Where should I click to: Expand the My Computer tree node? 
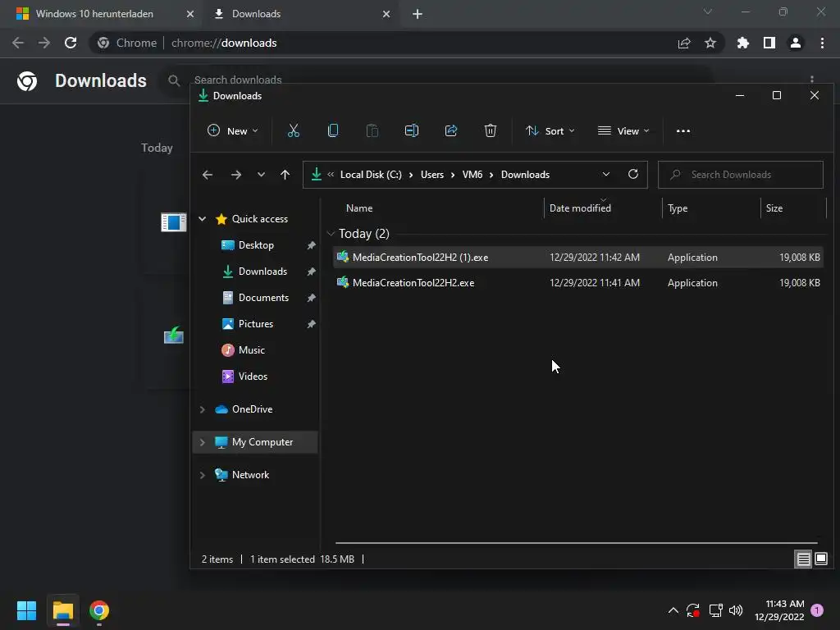203,442
